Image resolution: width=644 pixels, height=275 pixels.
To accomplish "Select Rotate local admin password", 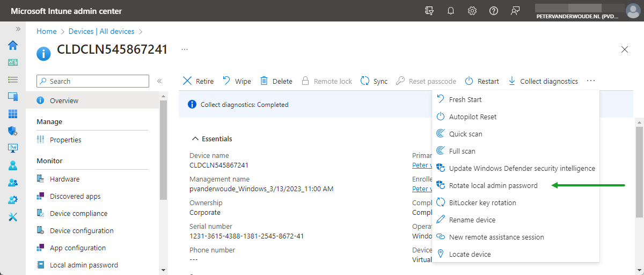I will coord(493,185).
